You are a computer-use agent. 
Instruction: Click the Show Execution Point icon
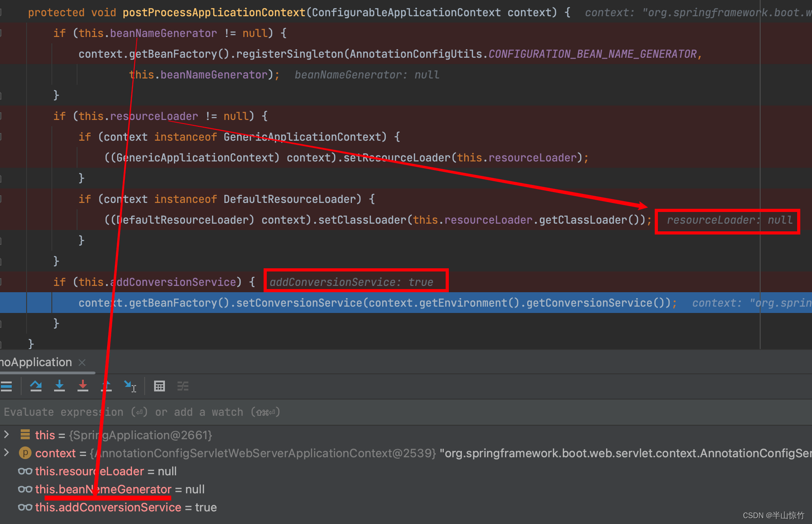click(x=6, y=386)
